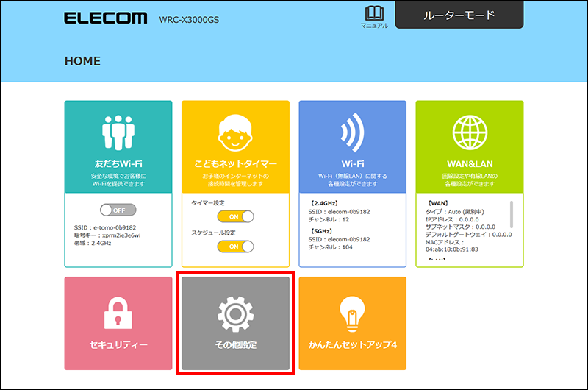Screen dimensions: 588x390
Task: Open the かんたんセットアップ4 light bulb icon
Action: click(x=353, y=313)
